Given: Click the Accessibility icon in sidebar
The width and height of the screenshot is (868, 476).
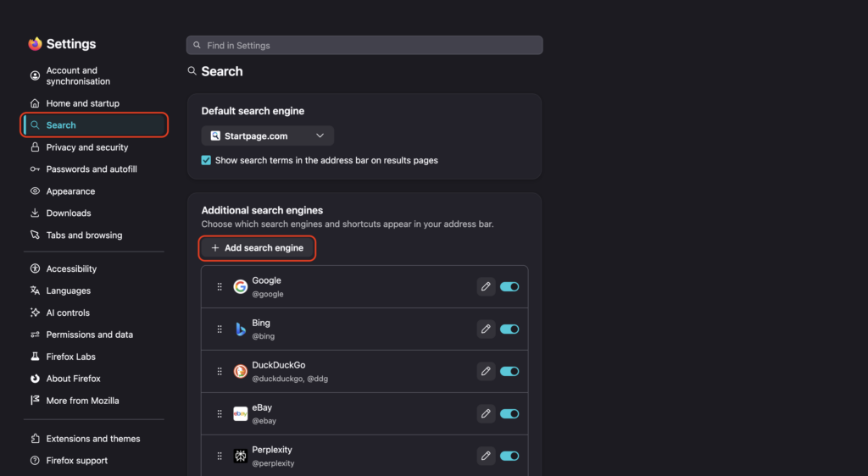Looking at the screenshot, I should coord(35,268).
